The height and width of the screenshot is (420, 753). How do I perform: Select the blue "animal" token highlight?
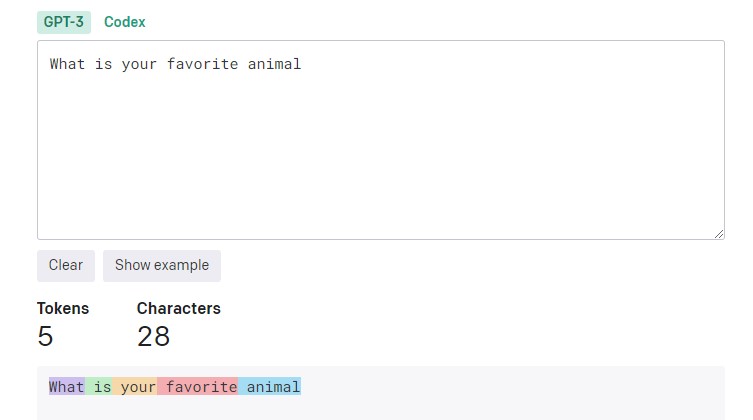tap(269, 386)
